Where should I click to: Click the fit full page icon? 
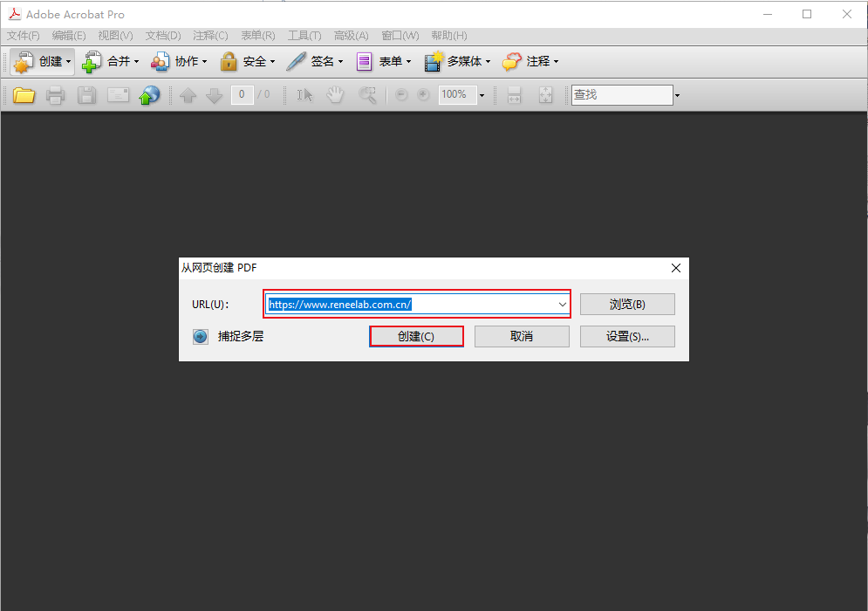[545, 95]
